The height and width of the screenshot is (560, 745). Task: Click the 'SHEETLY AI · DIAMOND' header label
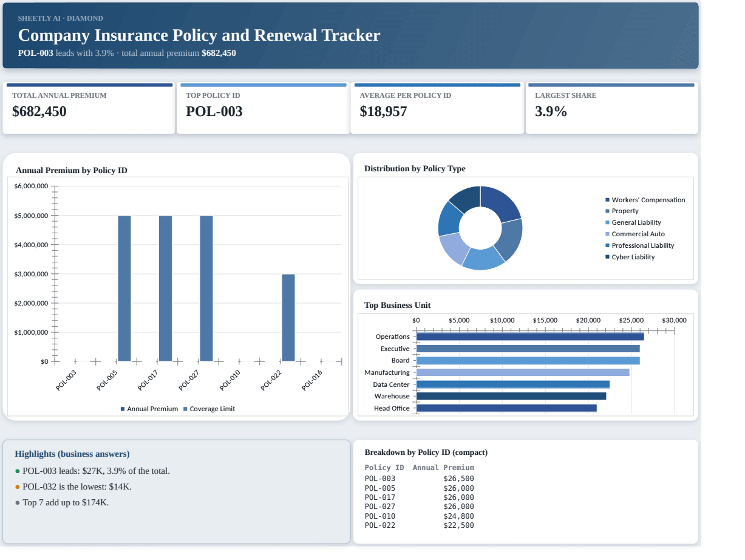(61, 18)
